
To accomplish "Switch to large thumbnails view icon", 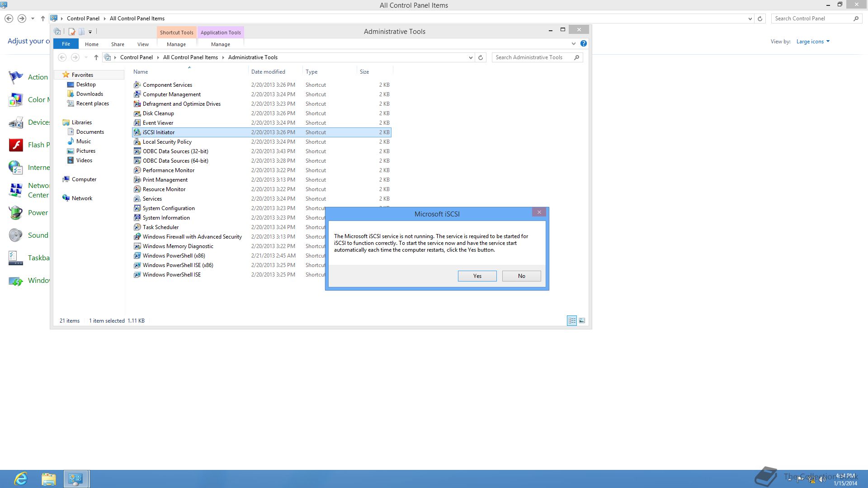I will coord(582,320).
